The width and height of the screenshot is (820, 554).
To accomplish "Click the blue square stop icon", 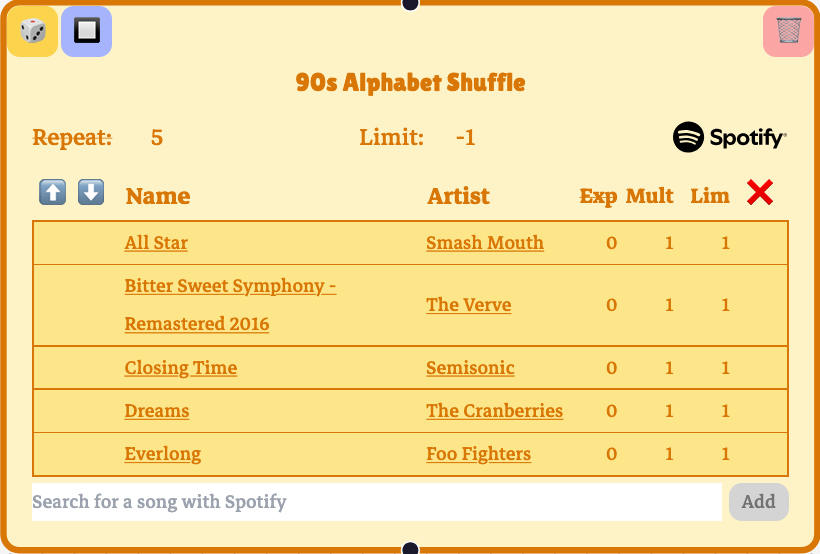I will 87,31.
